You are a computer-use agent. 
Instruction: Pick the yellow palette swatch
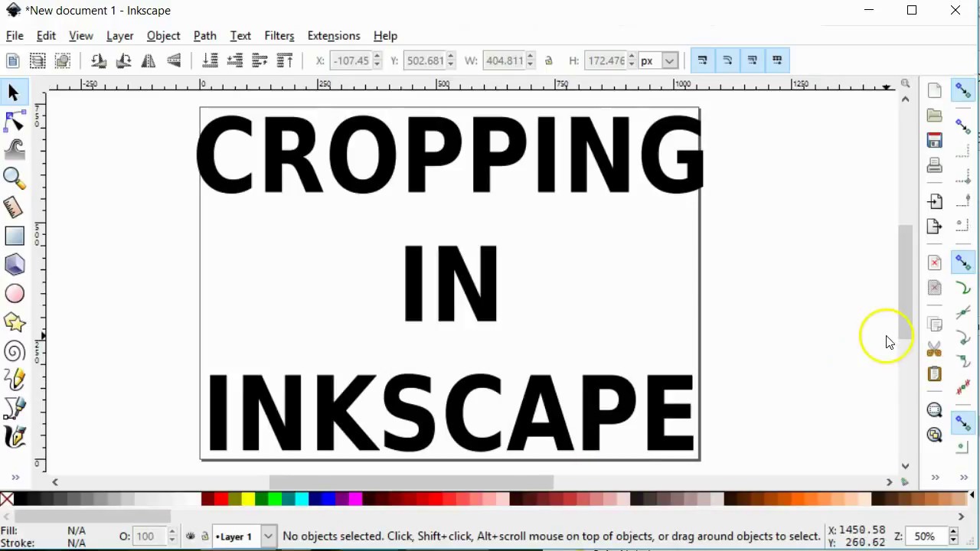coord(248,500)
